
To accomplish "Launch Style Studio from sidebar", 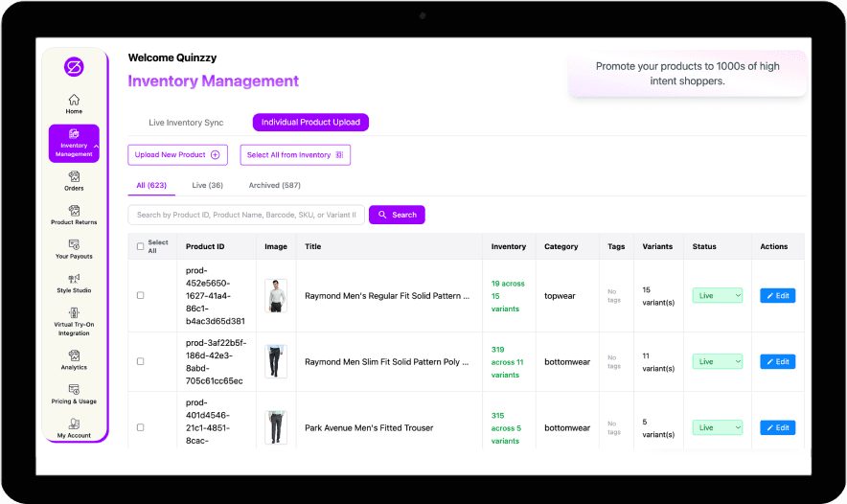I will (74, 283).
